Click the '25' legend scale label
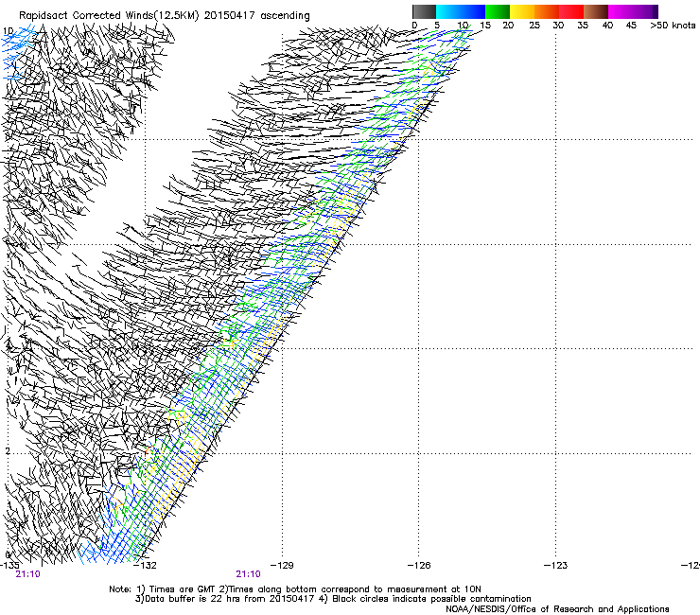This screenshot has width=700, height=615. [x=534, y=26]
